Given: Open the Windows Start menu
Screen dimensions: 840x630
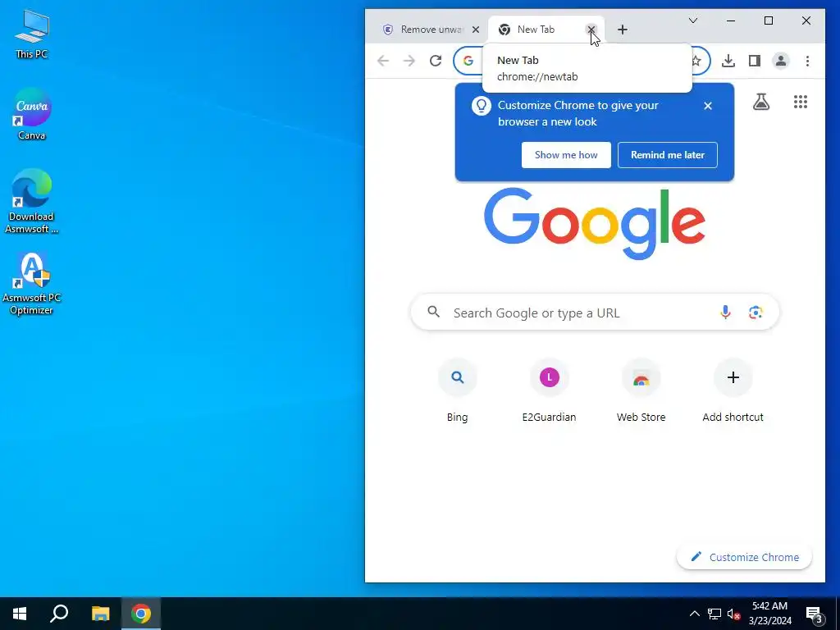Looking at the screenshot, I should (x=20, y=614).
